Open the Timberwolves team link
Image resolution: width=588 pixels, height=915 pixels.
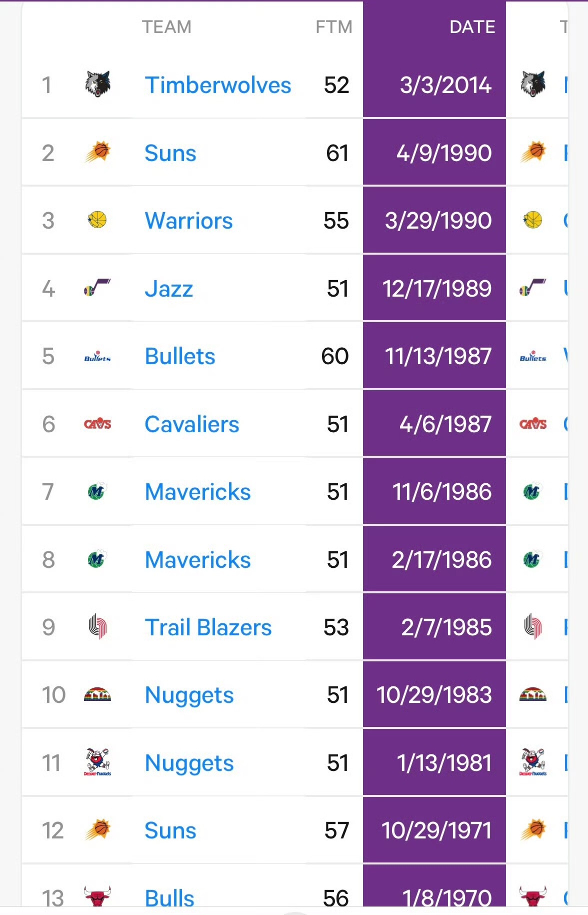point(217,85)
